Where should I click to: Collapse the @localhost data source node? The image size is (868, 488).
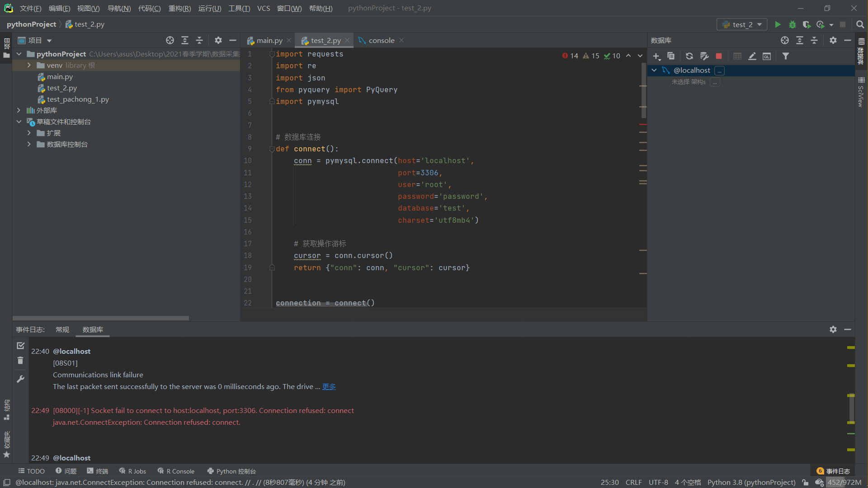tap(654, 70)
